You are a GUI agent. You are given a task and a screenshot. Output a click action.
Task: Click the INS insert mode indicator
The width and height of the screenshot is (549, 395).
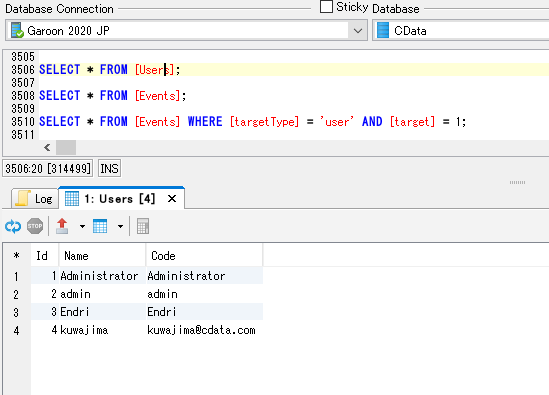coord(109,168)
